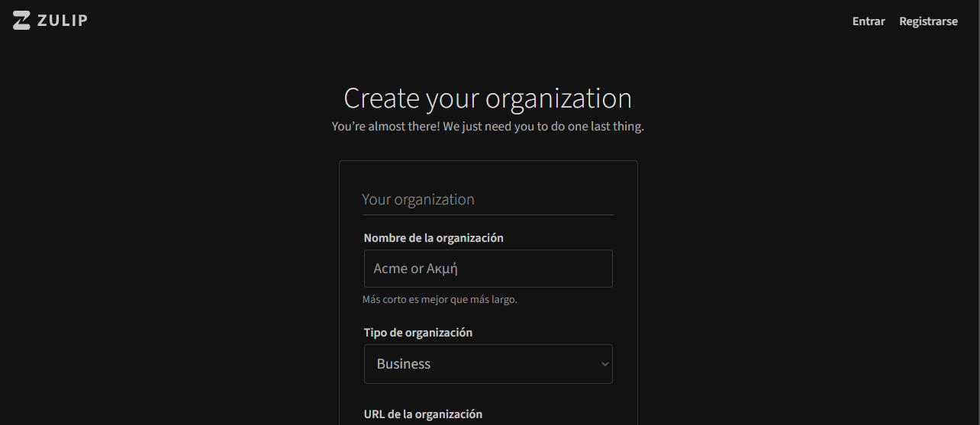Click the Create your organization heading
Image resolution: width=980 pixels, height=425 pixels.
pos(488,98)
